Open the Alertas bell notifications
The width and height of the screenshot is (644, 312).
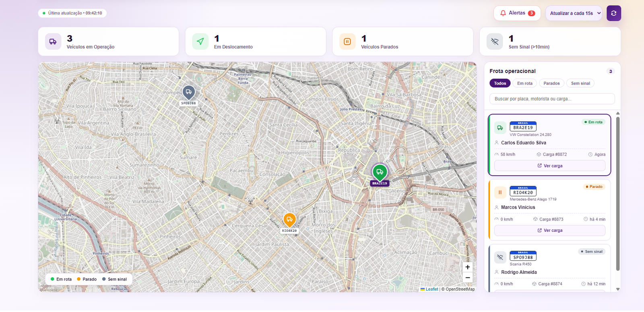517,13
